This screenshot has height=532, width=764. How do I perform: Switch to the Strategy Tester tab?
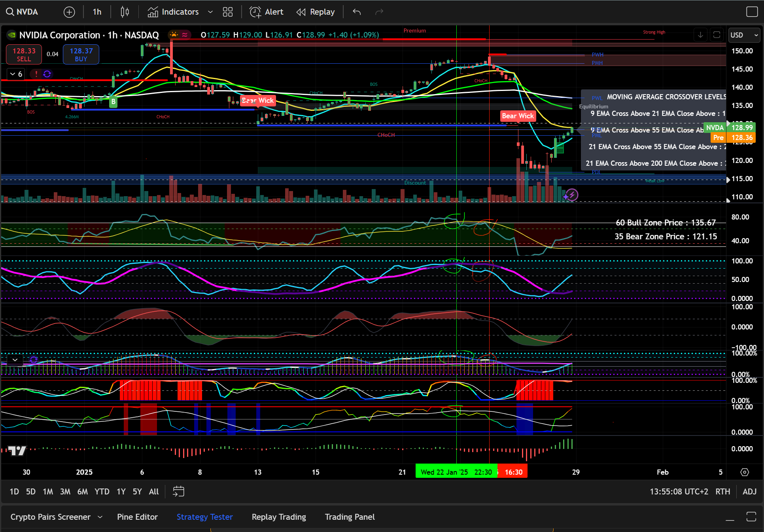(205, 517)
